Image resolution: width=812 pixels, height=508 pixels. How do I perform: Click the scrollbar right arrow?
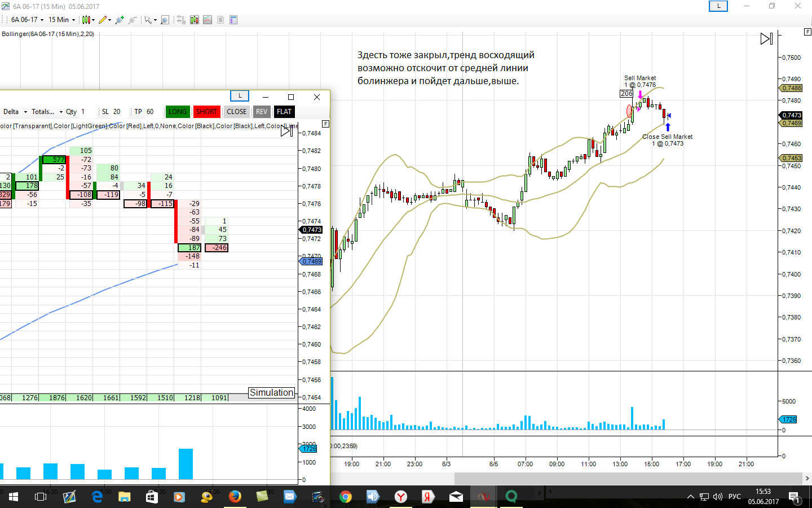coord(807,478)
